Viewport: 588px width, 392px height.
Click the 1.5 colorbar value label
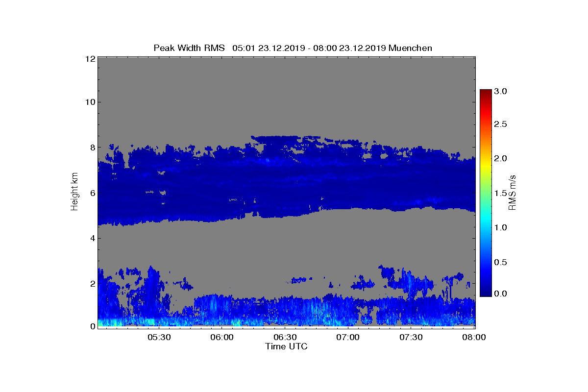coord(500,193)
